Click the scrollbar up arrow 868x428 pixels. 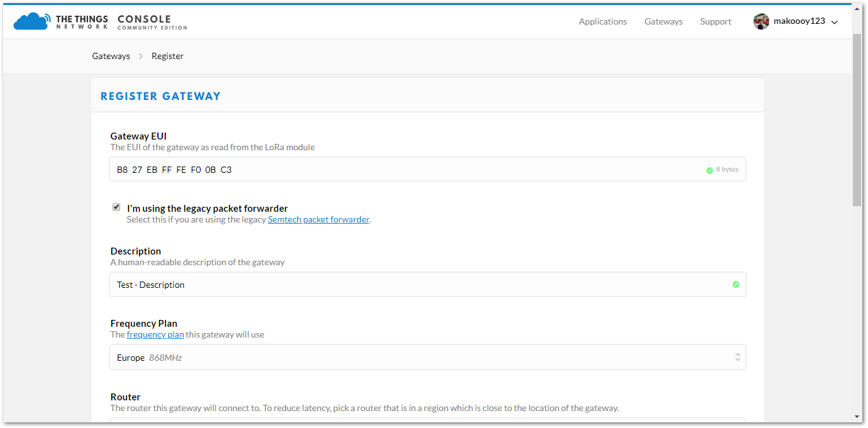[x=857, y=9]
